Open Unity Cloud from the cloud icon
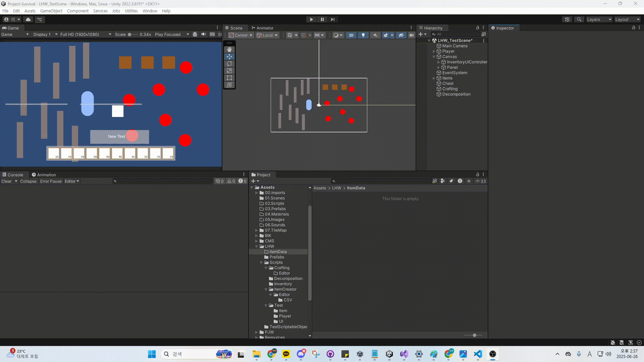The width and height of the screenshot is (644, 362). (28, 19)
